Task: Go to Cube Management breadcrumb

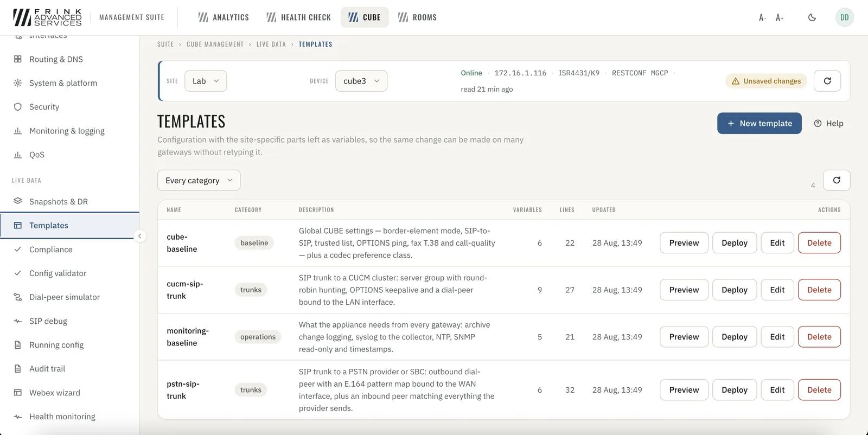Action: click(215, 44)
